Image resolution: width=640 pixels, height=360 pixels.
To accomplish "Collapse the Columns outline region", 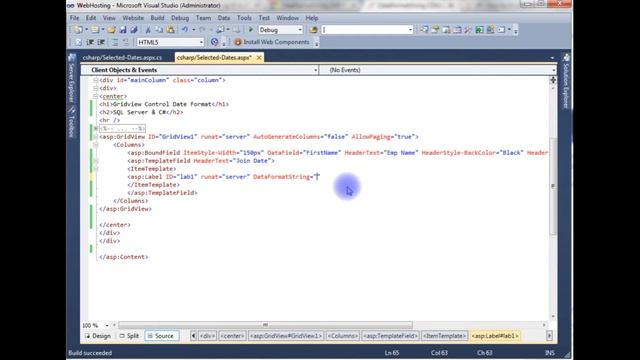I will 96,145.
